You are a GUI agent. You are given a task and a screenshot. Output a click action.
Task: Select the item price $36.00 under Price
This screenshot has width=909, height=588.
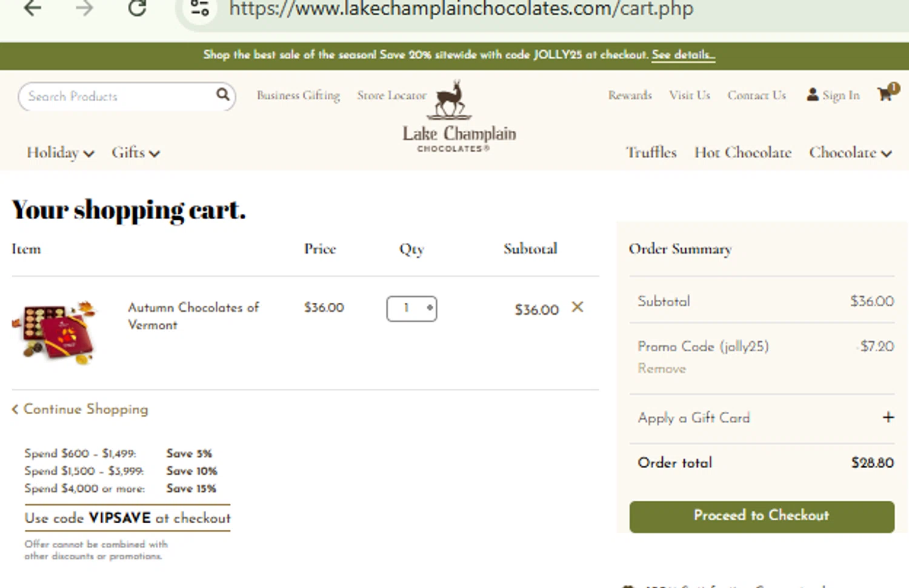324,308
